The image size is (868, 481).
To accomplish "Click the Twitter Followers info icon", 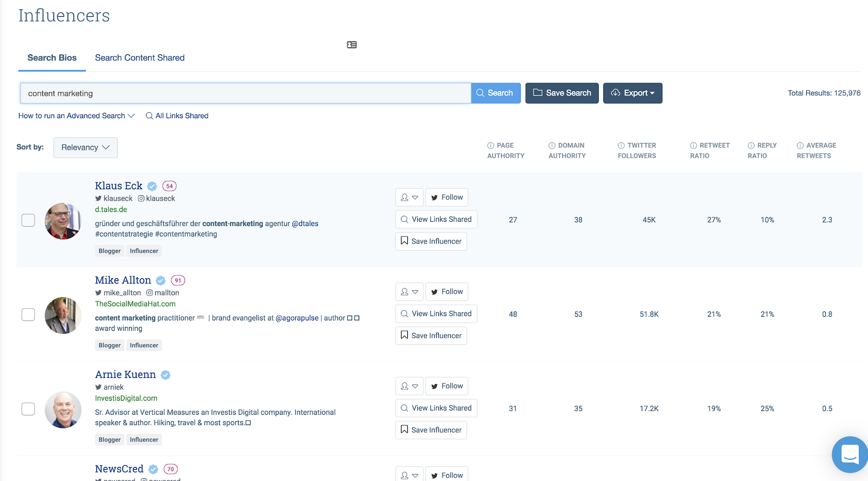I will click(621, 145).
